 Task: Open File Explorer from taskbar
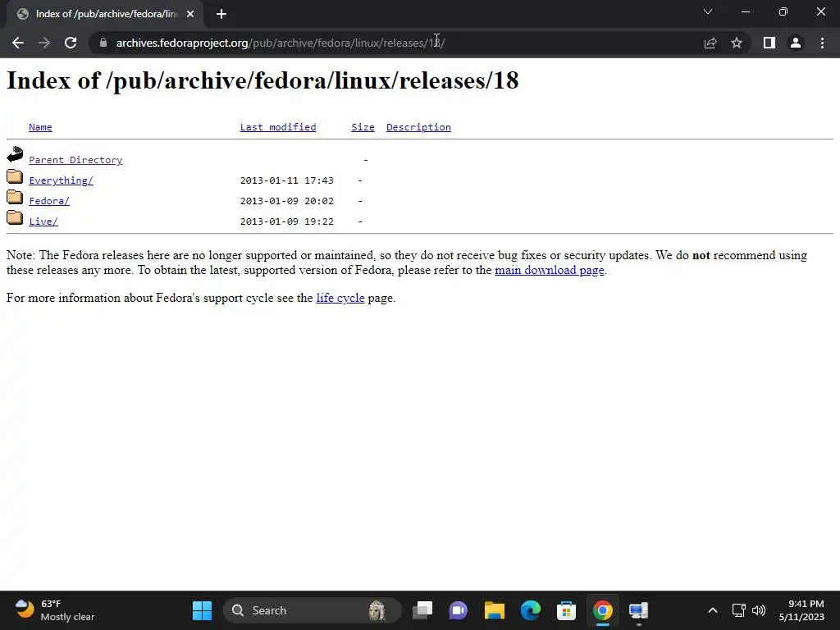(495, 610)
